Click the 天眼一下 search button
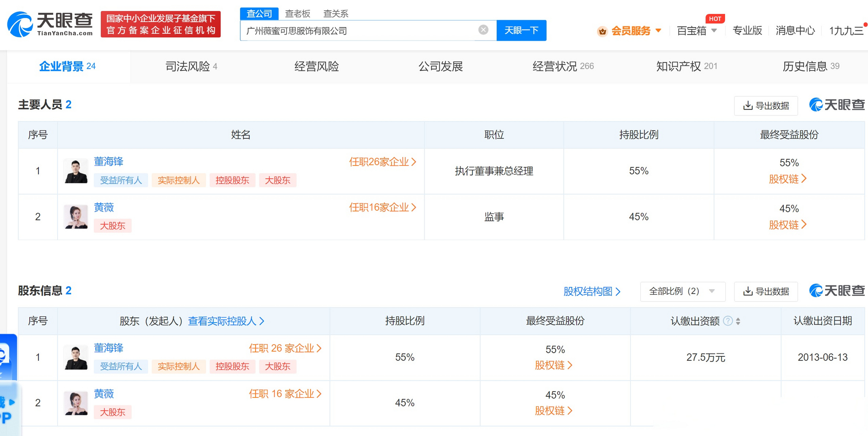 [521, 30]
